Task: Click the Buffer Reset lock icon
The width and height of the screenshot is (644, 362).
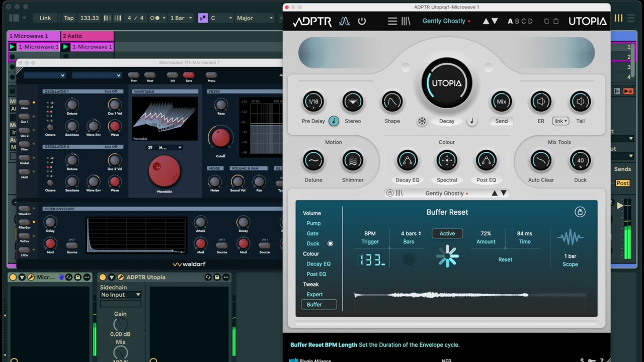Action: point(580,212)
